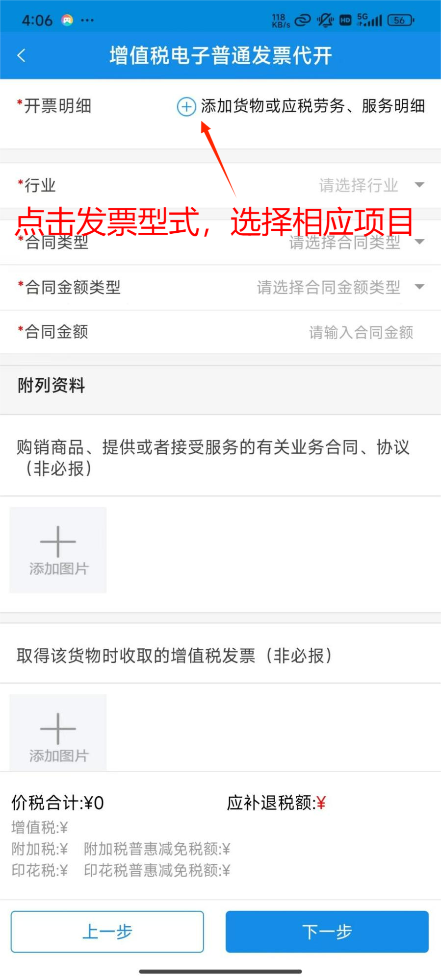Viewport: 441px width, 980px height.
Task: Tap the blue plus circle icon
Action: (x=186, y=106)
